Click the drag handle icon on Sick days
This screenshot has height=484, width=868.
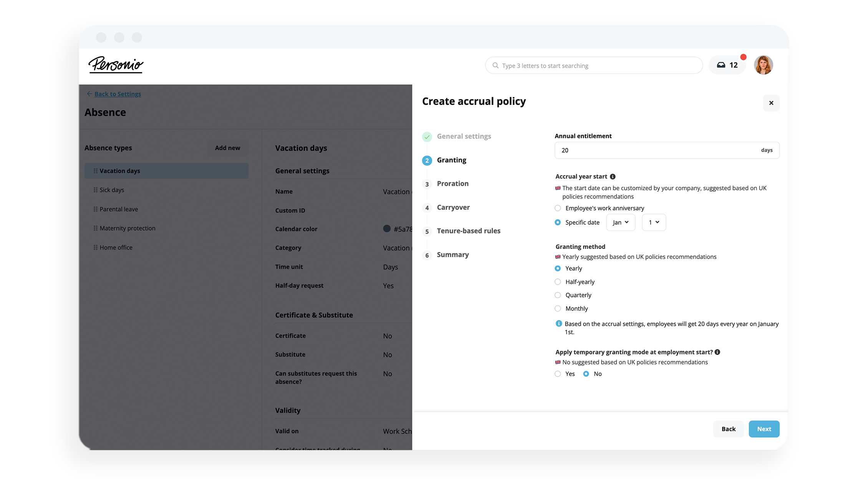95,189
